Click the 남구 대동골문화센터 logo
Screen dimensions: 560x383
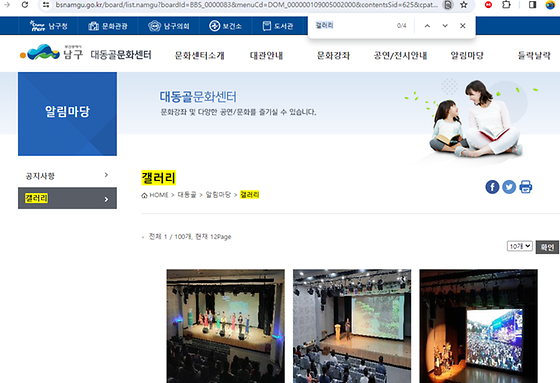pos(86,53)
